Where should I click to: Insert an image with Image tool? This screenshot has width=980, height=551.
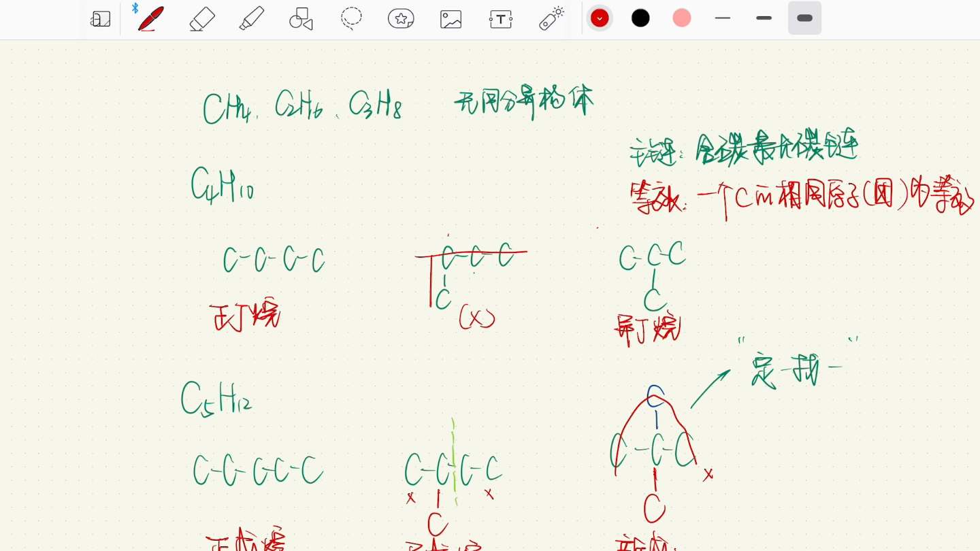pyautogui.click(x=451, y=19)
